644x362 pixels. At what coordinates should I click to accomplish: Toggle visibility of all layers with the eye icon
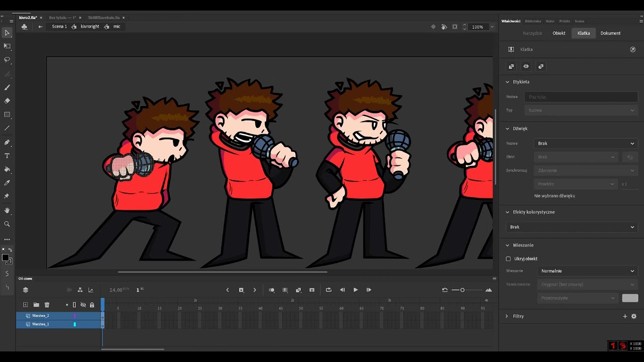83,305
